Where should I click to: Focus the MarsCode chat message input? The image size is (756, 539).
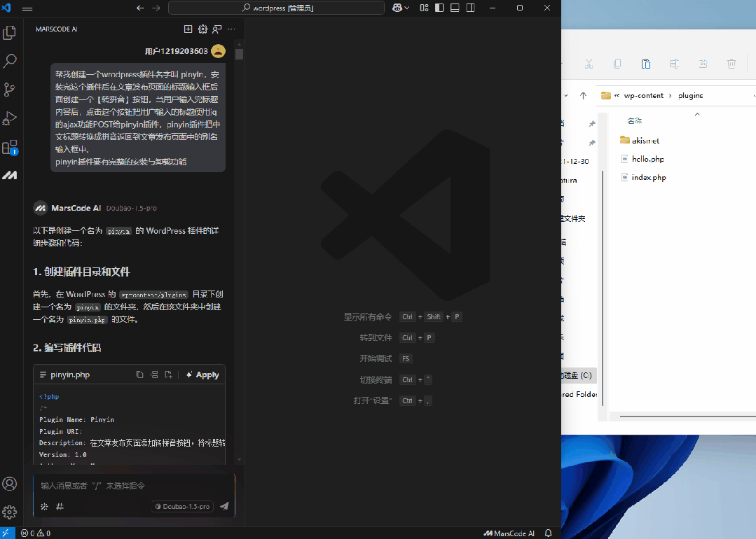[x=134, y=486]
